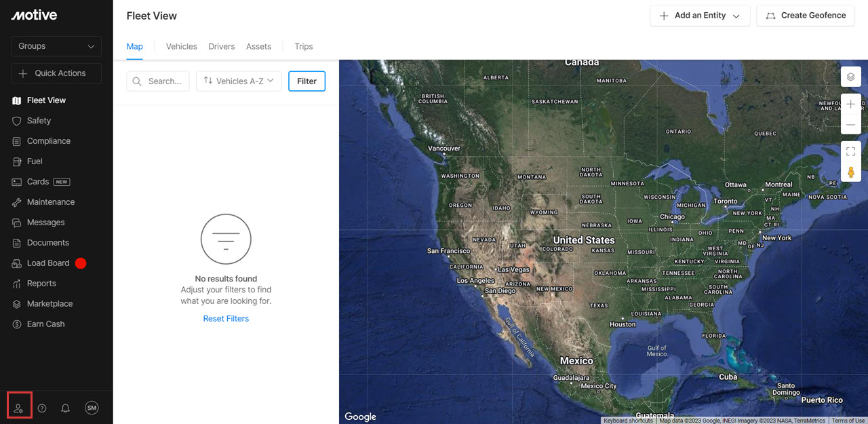Click the Search input field

pos(158,81)
